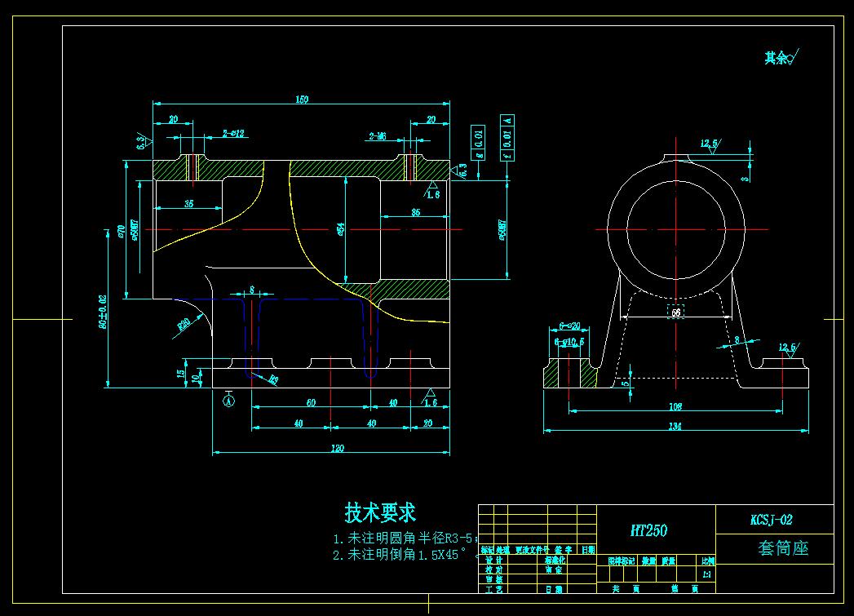Click the ø70 diameter dimension
This screenshot has height=616, width=854.
(121, 232)
